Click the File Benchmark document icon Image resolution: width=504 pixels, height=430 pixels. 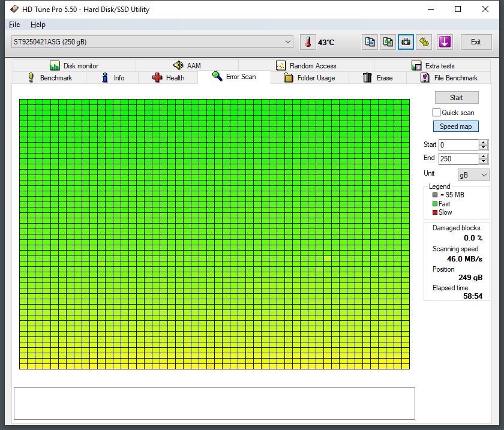pos(425,77)
